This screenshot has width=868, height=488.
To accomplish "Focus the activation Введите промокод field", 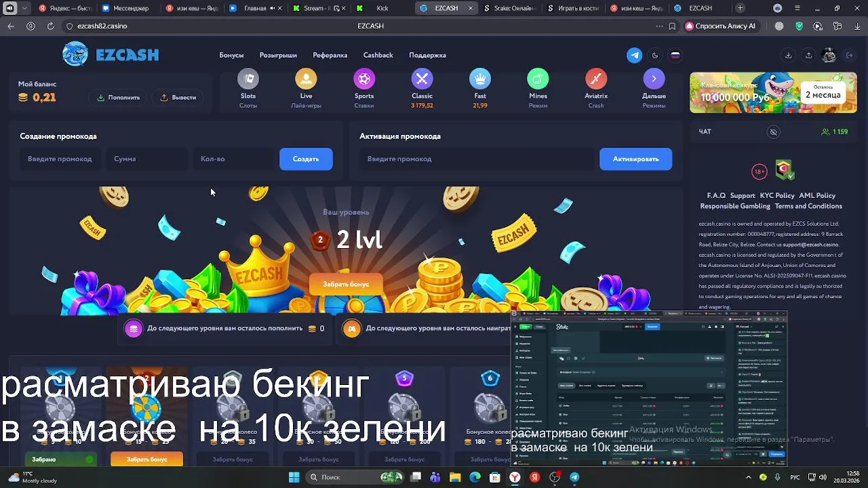I will coord(476,159).
